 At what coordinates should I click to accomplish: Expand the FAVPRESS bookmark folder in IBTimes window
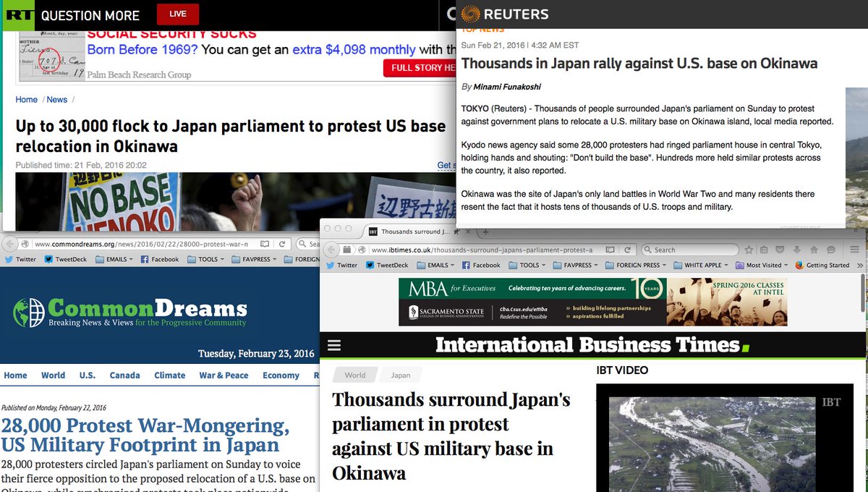576,266
